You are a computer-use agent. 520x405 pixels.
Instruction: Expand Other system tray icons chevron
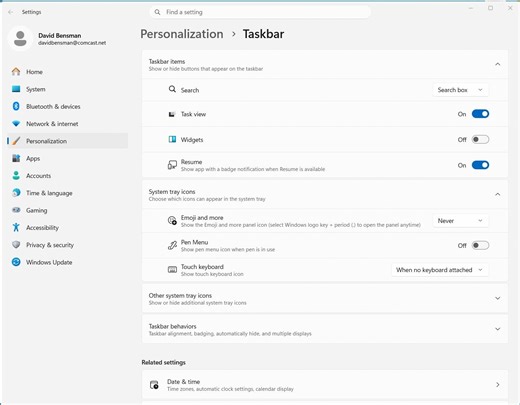498,298
